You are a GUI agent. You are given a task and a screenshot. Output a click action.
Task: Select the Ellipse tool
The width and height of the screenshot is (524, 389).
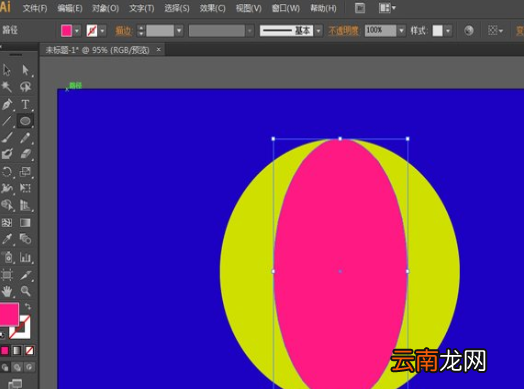click(25, 121)
